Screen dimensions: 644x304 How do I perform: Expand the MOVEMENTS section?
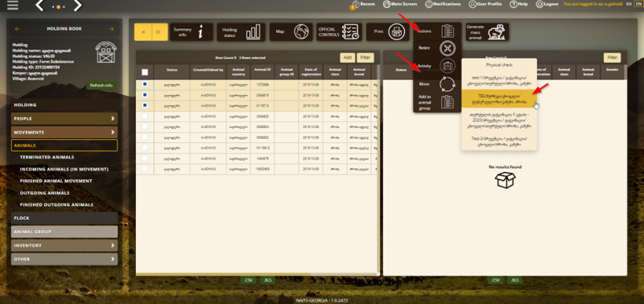coord(64,133)
